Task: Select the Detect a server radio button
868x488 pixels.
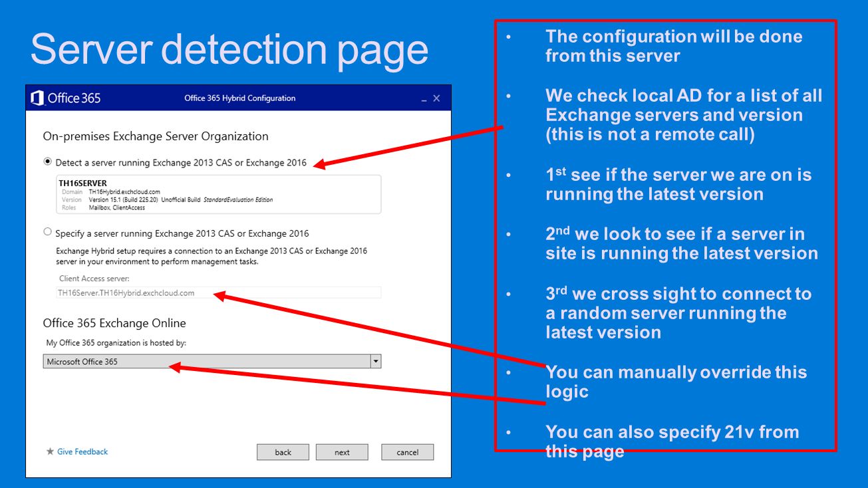Action: coord(47,162)
